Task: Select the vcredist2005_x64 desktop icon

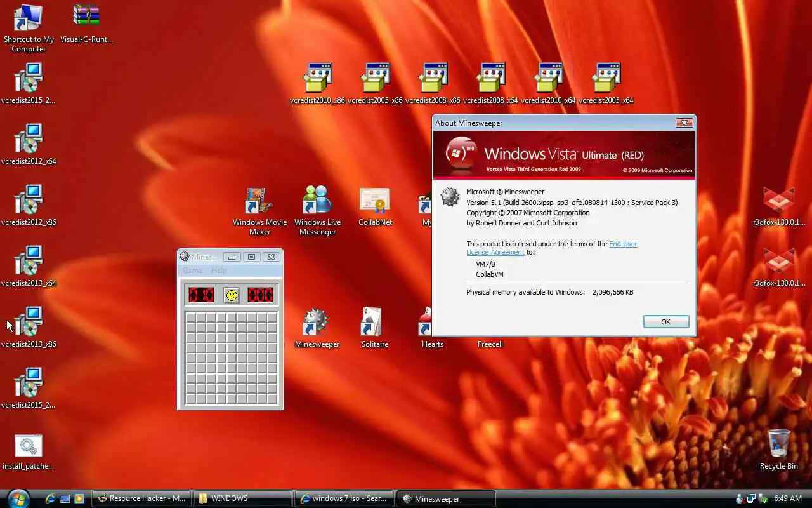Action: (606, 84)
